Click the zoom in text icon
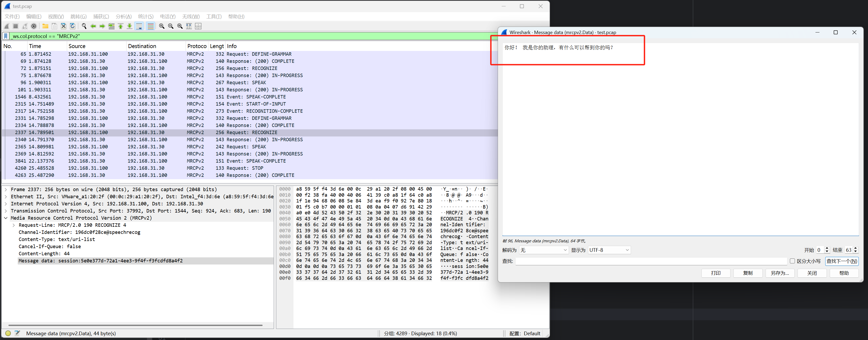This screenshot has width=868, height=340. (x=162, y=26)
